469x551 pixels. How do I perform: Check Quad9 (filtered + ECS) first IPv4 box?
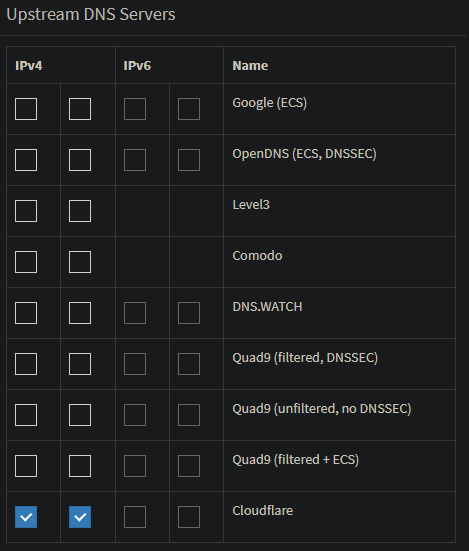click(26, 466)
